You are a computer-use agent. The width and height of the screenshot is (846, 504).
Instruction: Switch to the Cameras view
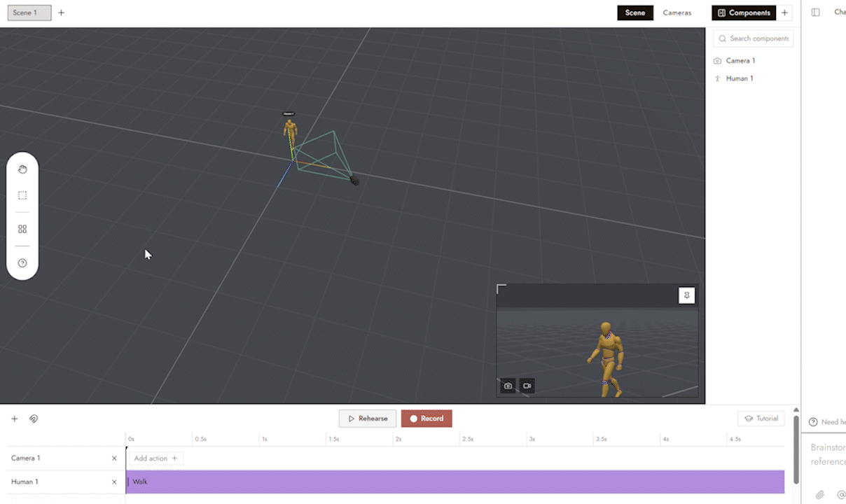click(677, 13)
